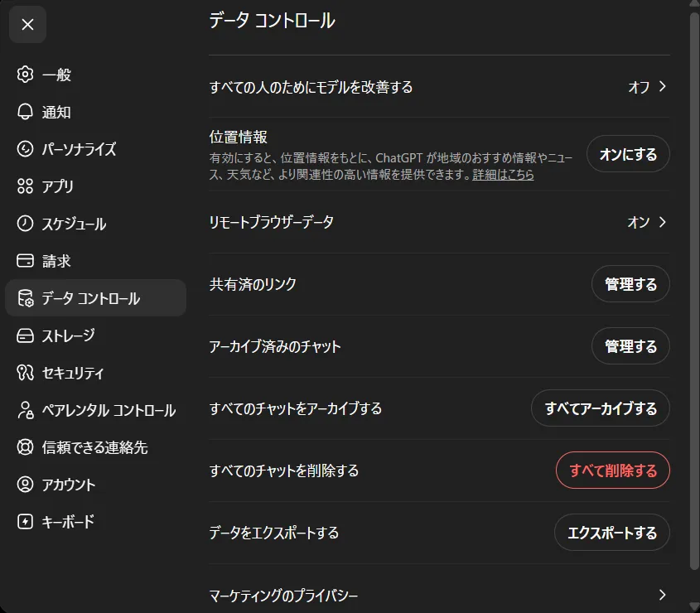Expand すべての人のためにモデルを改善する chevron
Screen dimensions: 700x613
tap(663, 87)
